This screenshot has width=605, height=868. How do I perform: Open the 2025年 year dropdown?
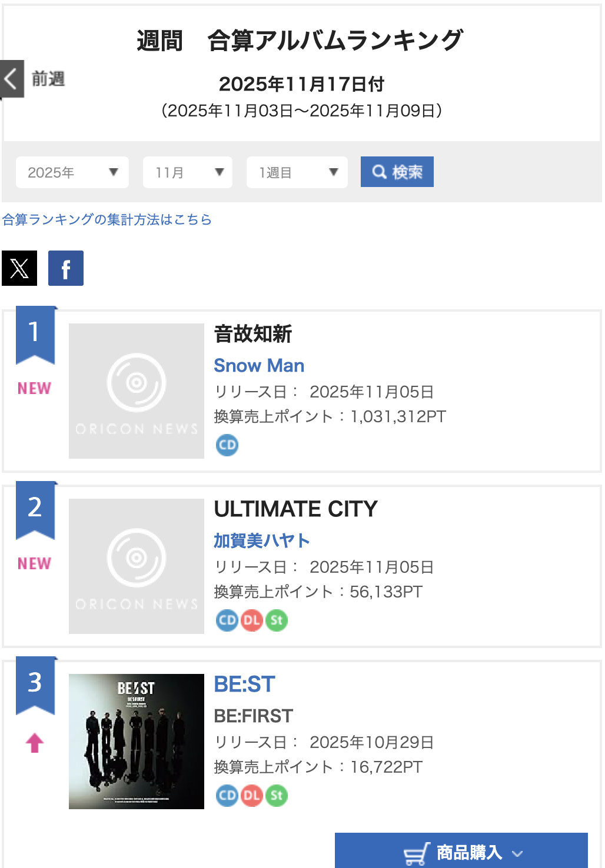tap(72, 172)
